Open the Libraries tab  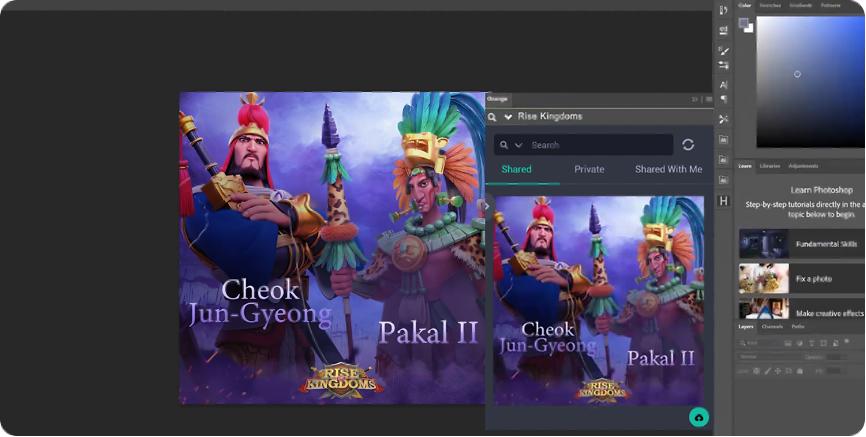coord(769,166)
